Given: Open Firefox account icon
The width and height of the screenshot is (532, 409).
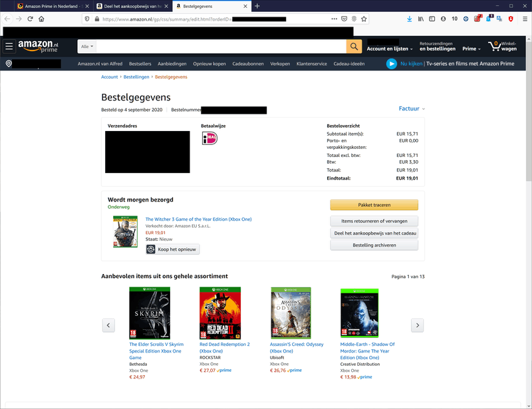Looking at the screenshot, I should (443, 19).
